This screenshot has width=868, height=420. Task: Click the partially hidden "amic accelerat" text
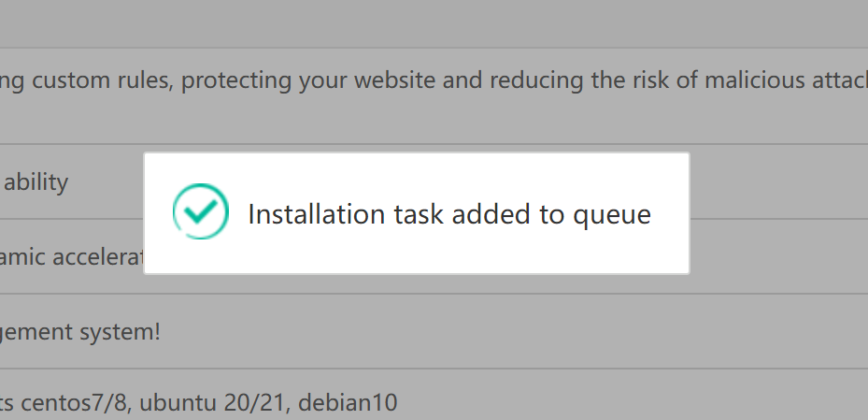pyautogui.click(x=71, y=256)
